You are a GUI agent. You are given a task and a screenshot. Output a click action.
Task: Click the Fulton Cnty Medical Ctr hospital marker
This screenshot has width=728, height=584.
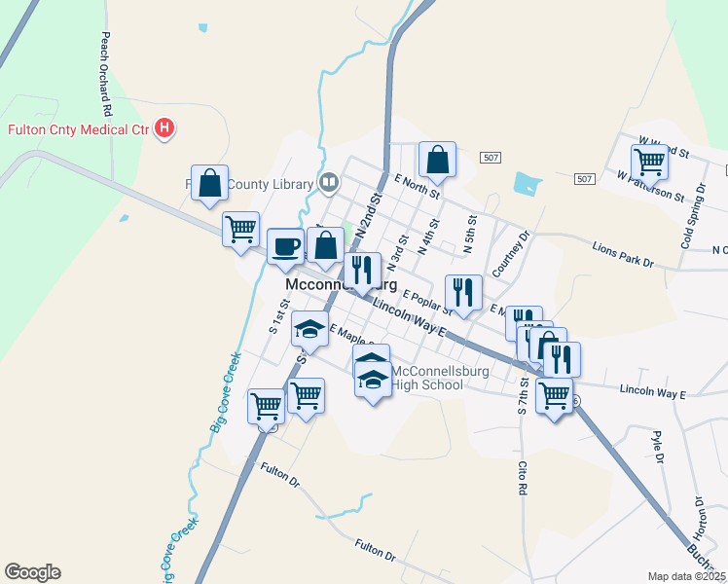(x=164, y=128)
